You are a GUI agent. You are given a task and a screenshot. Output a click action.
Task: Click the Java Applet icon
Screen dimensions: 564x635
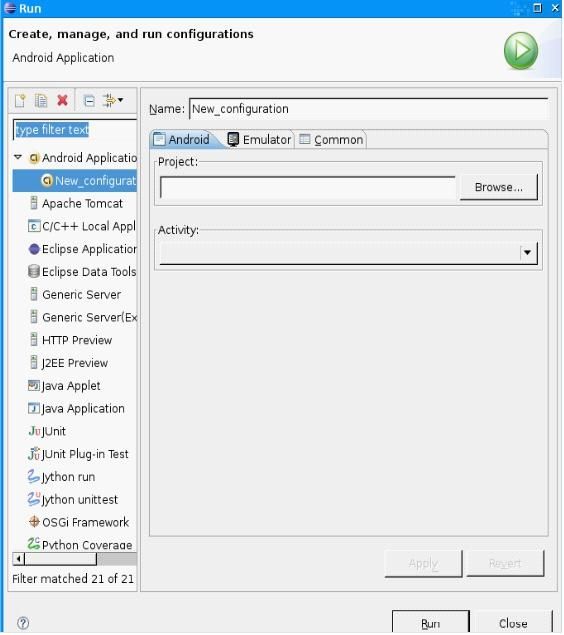(x=34, y=385)
